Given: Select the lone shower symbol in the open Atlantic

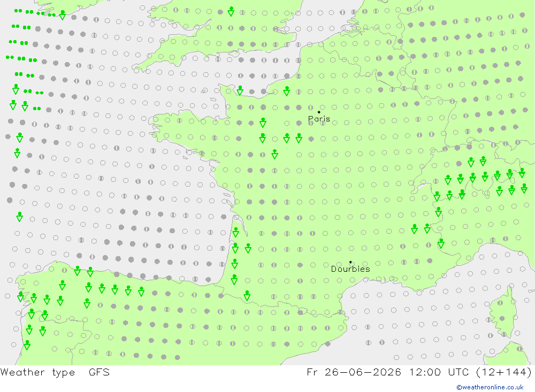Looking at the screenshot, I should tap(20, 217).
